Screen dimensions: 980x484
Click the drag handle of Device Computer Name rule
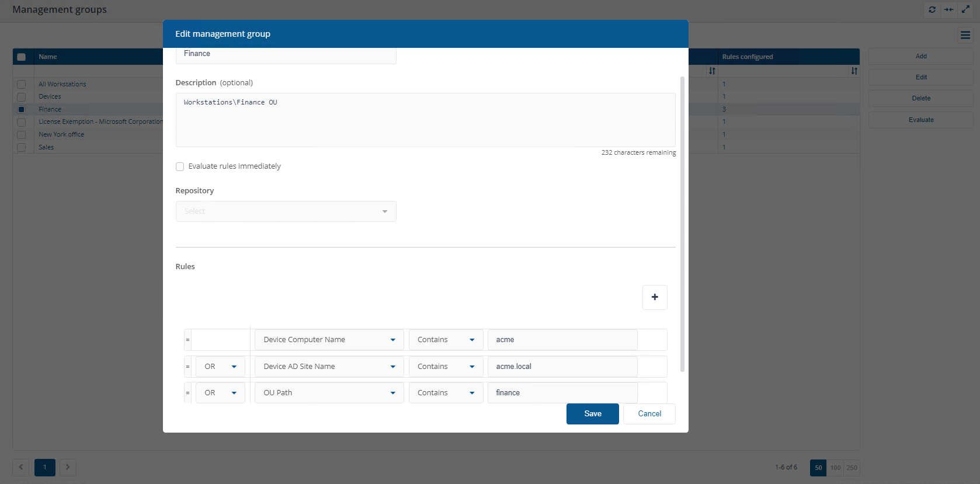pyautogui.click(x=187, y=340)
